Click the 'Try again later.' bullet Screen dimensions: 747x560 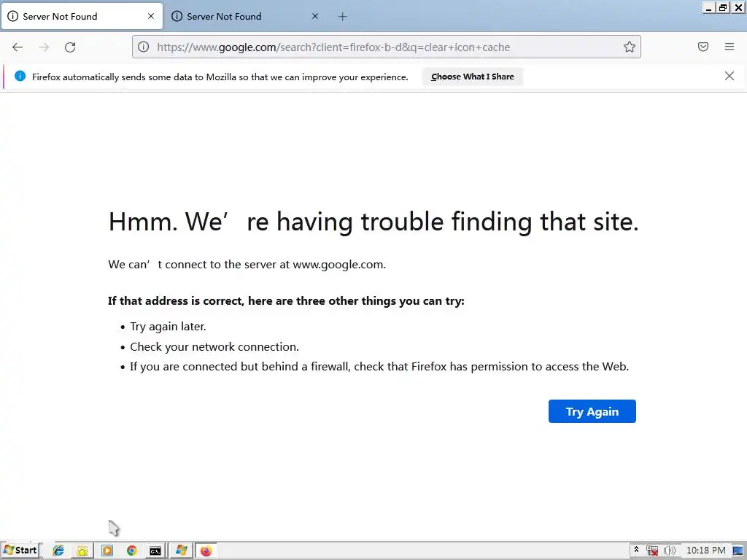pos(169,327)
